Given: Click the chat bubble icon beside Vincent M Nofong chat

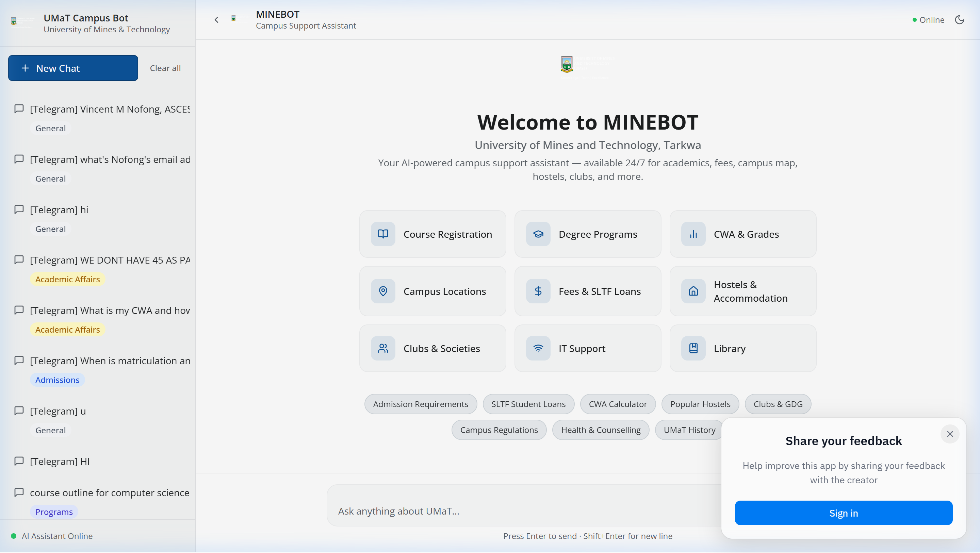Looking at the screenshot, I should [19, 109].
